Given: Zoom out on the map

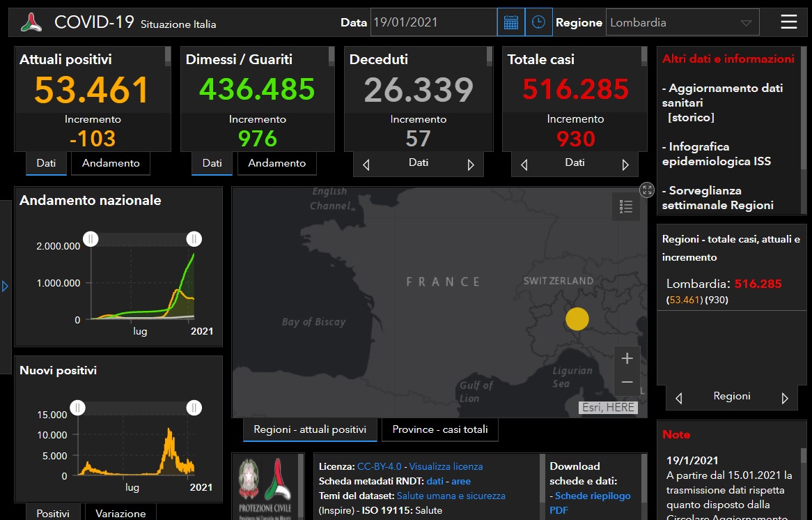Looking at the screenshot, I should tap(627, 382).
